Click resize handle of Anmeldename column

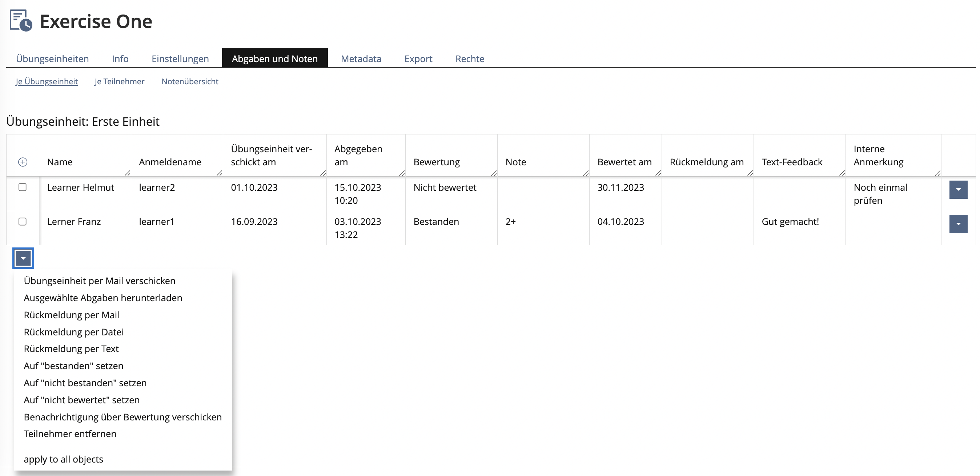pyautogui.click(x=219, y=173)
